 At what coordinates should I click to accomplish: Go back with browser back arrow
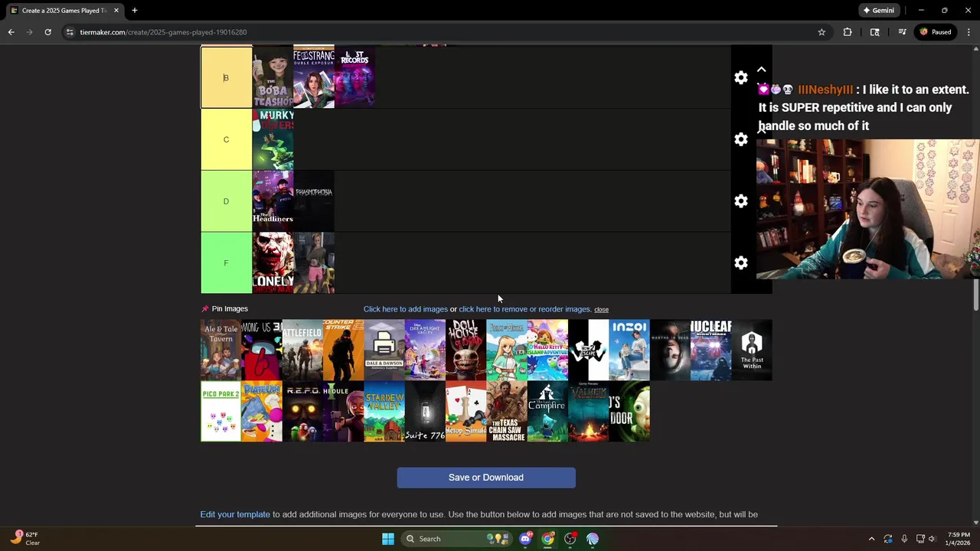point(11,32)
